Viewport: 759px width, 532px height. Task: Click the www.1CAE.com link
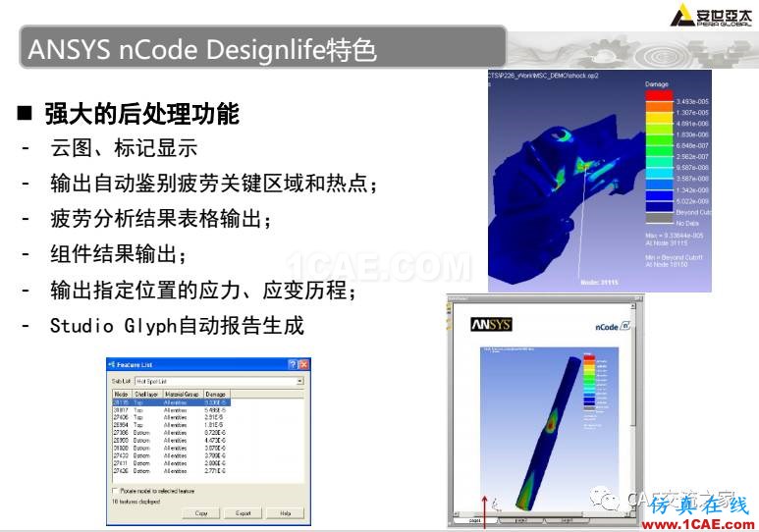(x=697, y=524)
